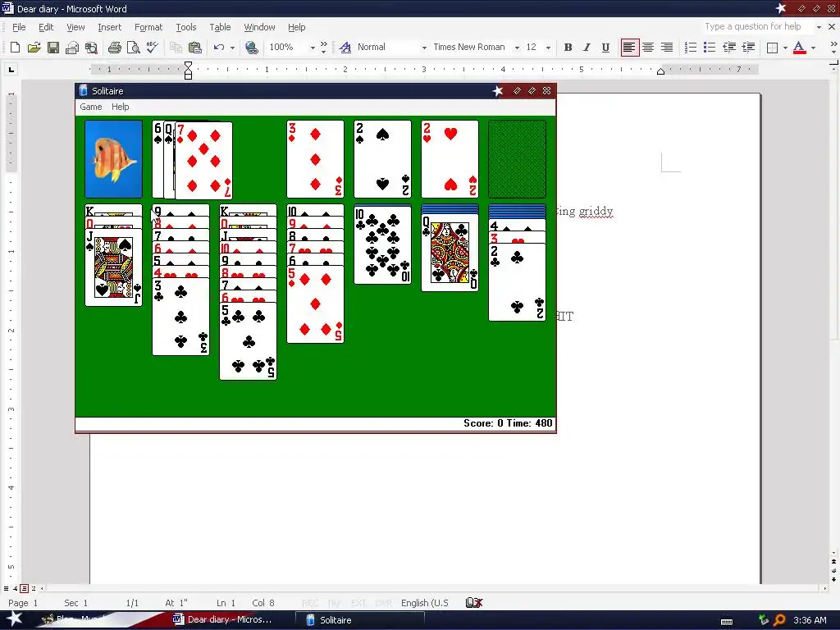The width and height of the screenshot is (840, 630).
Task: Open Styles and Formatting icon beside Normal
Action: 345,47
